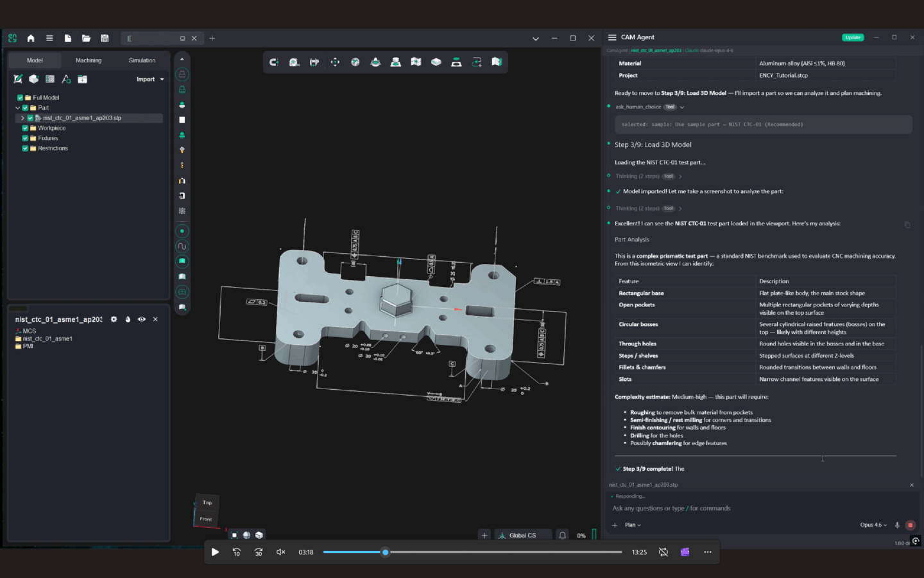Image resolution: width=924 pixels, height=578 pixels.
Task: Expand the nist_ctc_01_asme1_ap203.stp tree node
Action: click(x=22, y=118)
